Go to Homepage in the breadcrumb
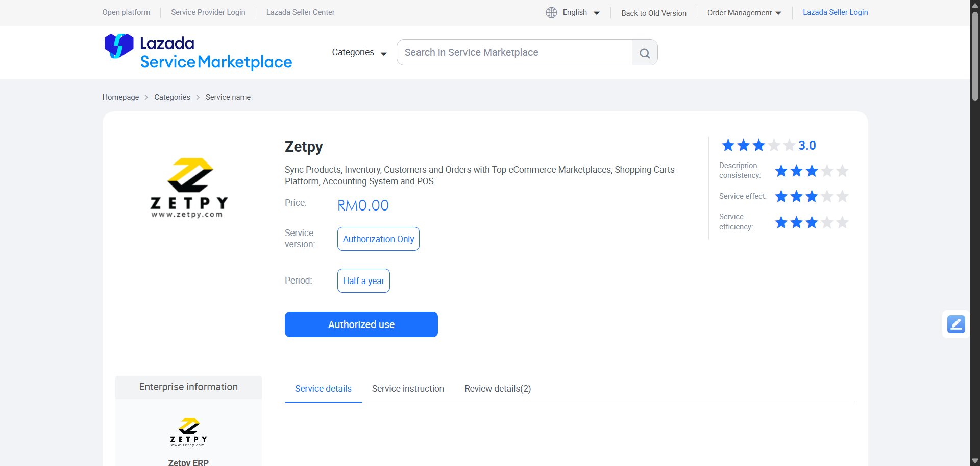Viewport: 980px width, 466px height. tap(120, 97)
